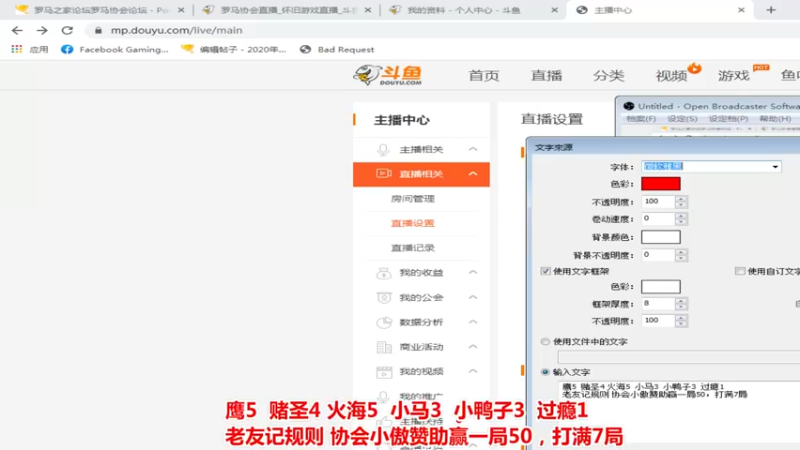Screen dimensions: 800x450
Task: Reload the page with refresh icon
Action: (67, 31)
